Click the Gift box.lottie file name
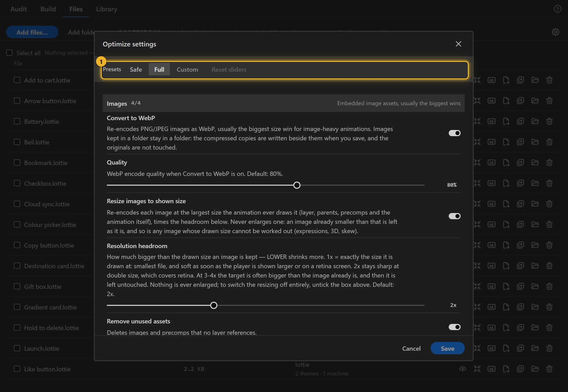Viewport: 568px width, 392px height. 43,287
